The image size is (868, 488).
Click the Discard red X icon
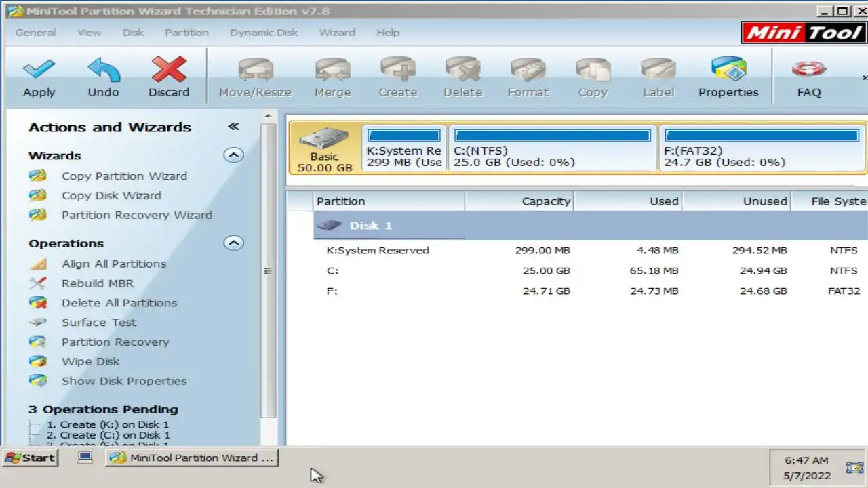169,69
